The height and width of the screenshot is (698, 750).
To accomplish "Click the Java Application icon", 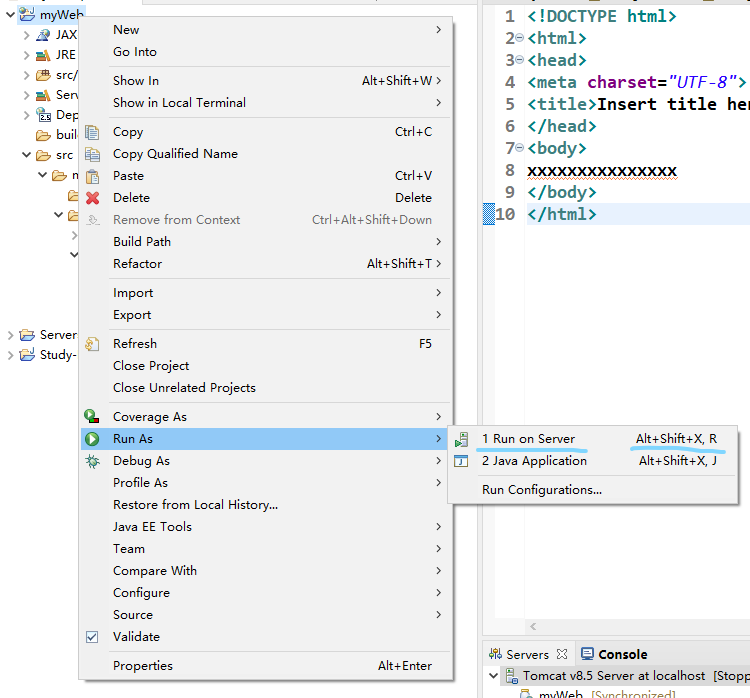I will [x=461, y=461].
